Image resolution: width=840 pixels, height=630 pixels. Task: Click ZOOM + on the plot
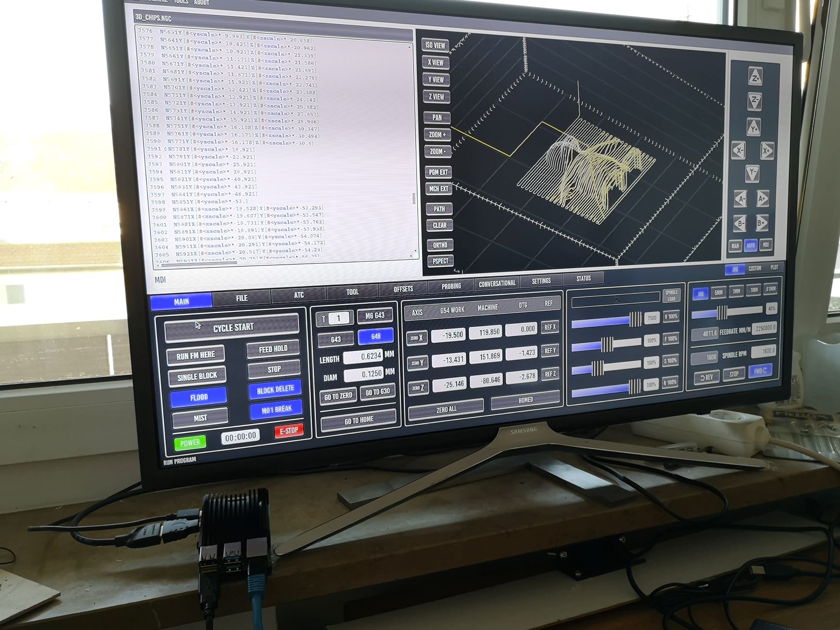pyautogui.click(x=437, y=135)
